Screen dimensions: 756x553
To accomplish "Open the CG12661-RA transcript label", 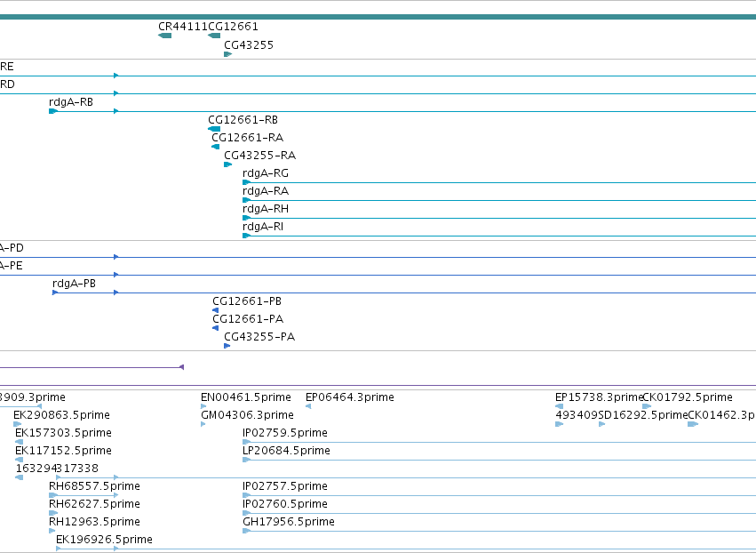I will coord(247,138).
